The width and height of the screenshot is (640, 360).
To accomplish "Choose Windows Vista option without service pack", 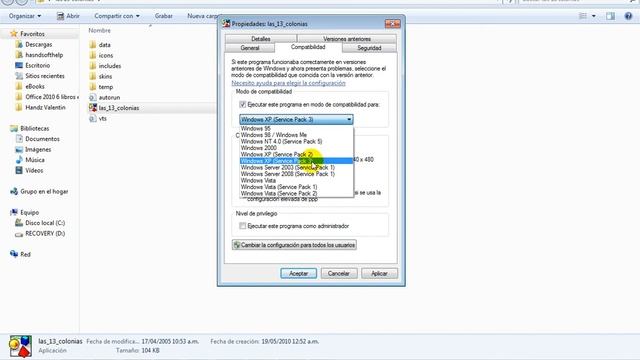I will pyautogui.click(x=296, y=180).
